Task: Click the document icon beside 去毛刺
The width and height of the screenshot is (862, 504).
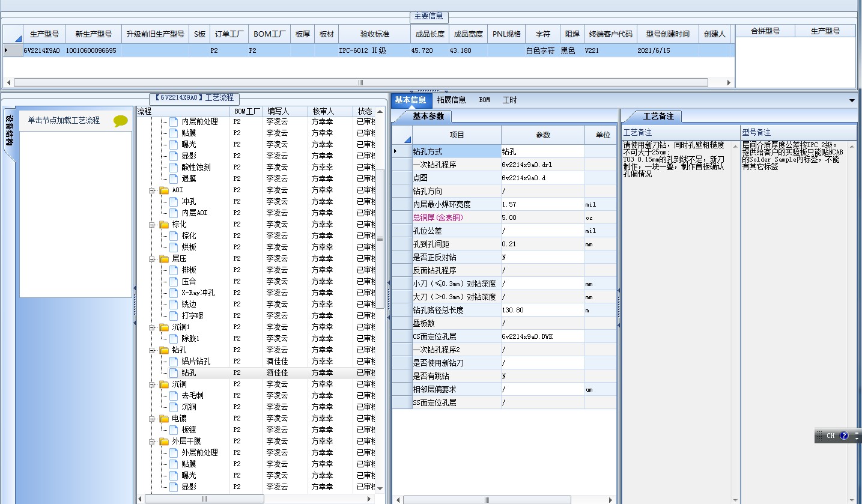Action: pos(174,396)
